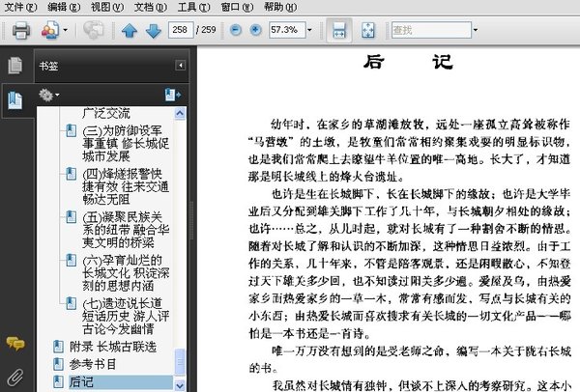
Task: Go to previous page with up arrow
Action: pos(130,30)
